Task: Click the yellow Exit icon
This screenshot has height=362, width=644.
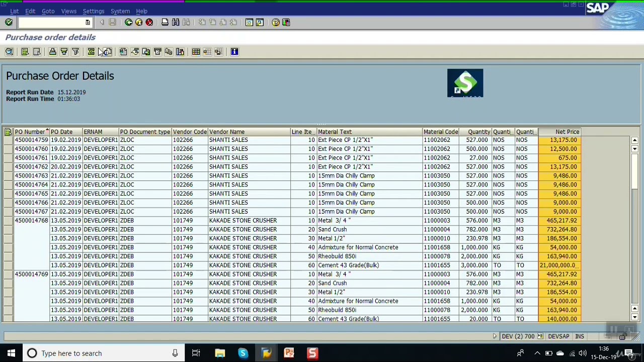Action: (x=139, y=22)
